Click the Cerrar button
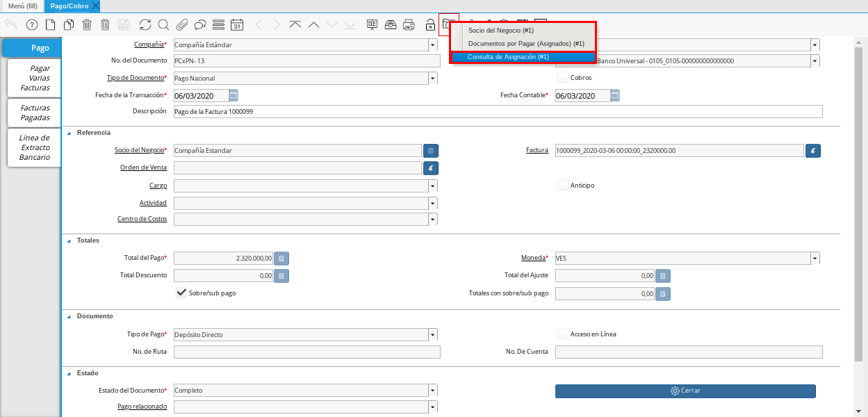Viewport: 868px width, 417px height. point(685,391)
